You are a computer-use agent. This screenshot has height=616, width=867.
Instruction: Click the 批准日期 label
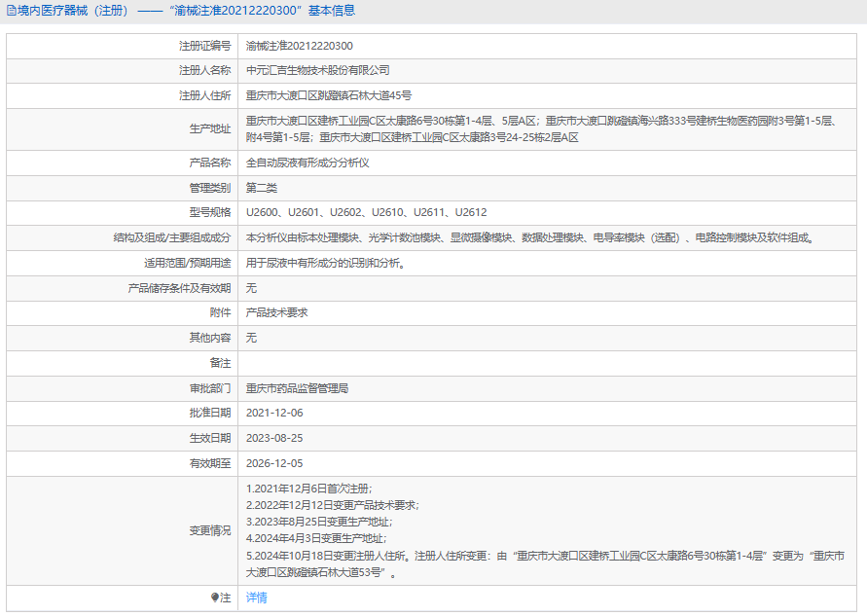[x=210, y=413]
